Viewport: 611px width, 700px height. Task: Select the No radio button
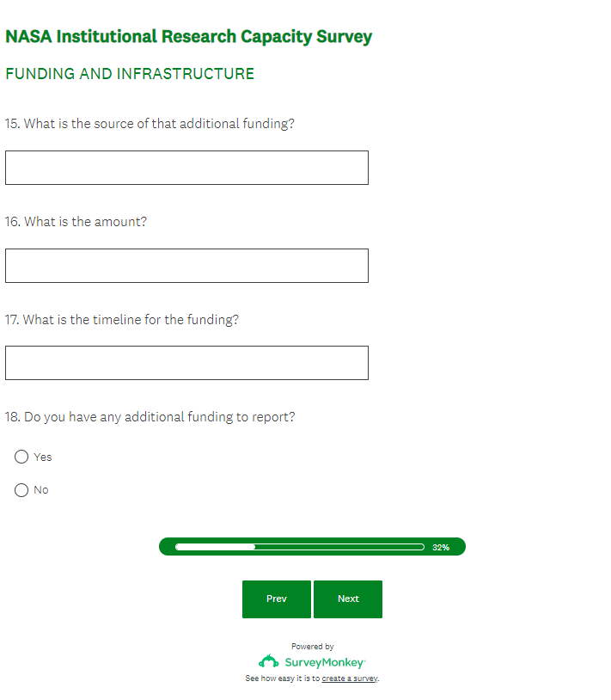(21, 490)
